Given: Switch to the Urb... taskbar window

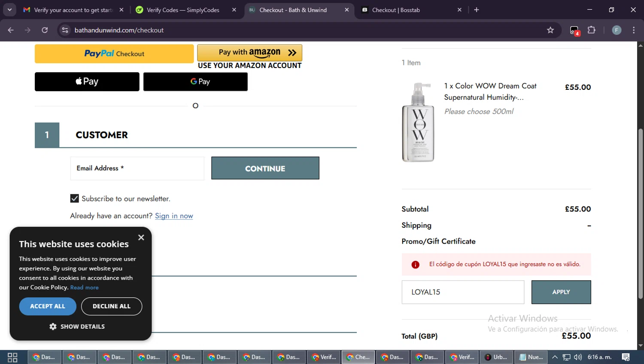Looking at the screenshot, I should [496, 357].
